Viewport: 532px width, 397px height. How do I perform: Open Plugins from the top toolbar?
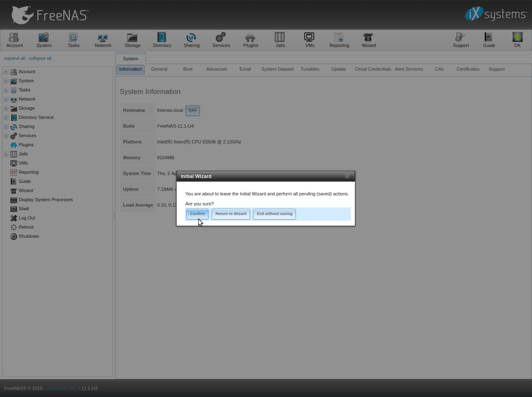(x=251, y=40)
